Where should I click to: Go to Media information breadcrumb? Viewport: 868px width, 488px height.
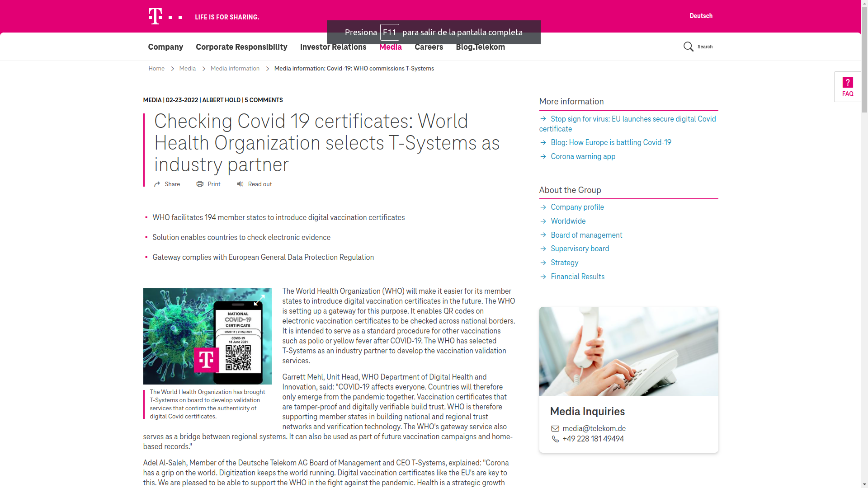click(235, 69)
